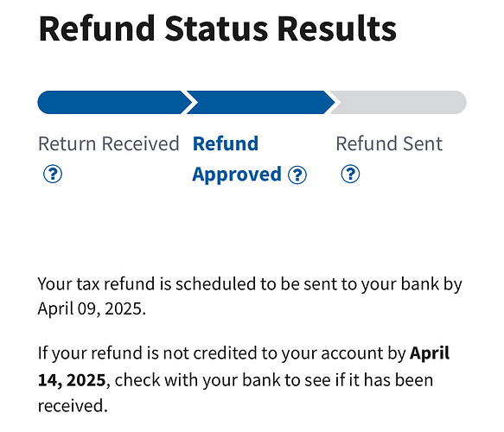Click the Refund Approved status label
This screenshot has height=432, width=504.
237,159
